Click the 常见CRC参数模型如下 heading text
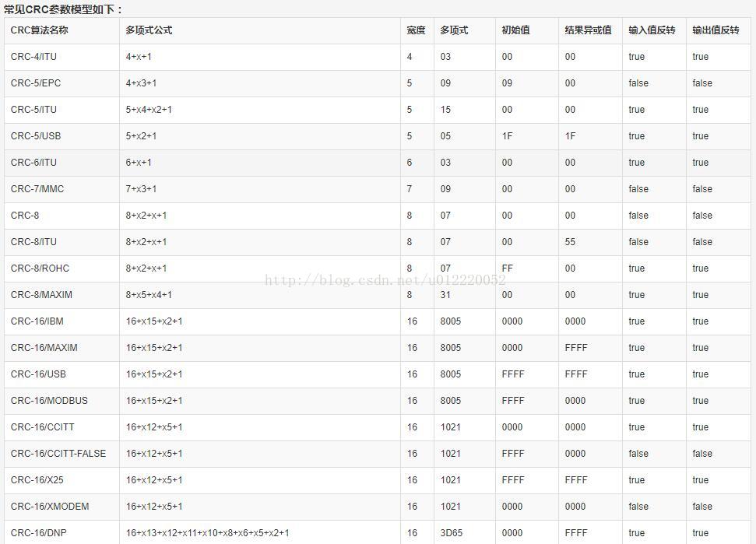 [63, 9]
